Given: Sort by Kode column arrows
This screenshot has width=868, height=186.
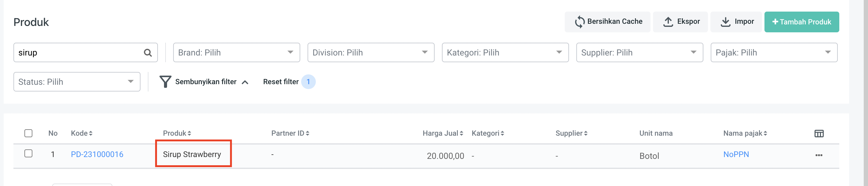Looking at the screenshot, I should pyautogui.click(x=91, y=134).
